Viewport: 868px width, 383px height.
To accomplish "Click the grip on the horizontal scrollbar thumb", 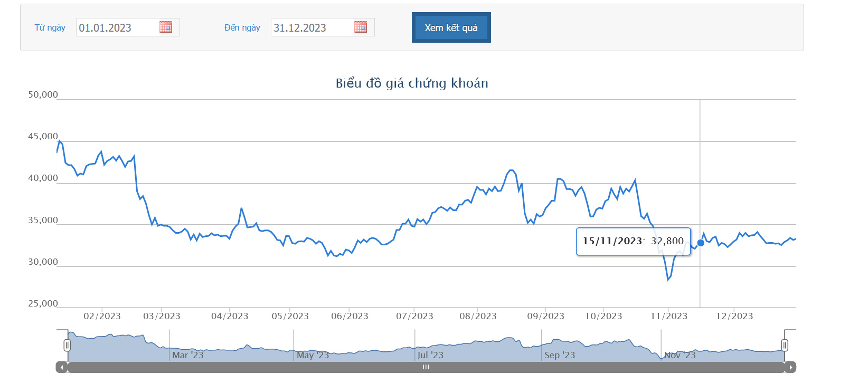I will 426,367.
